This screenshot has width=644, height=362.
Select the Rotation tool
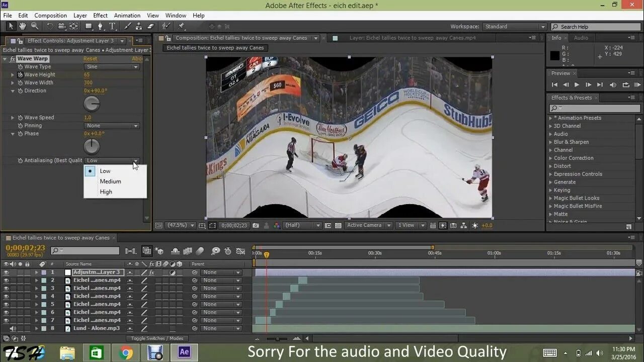tap(50, 26)
